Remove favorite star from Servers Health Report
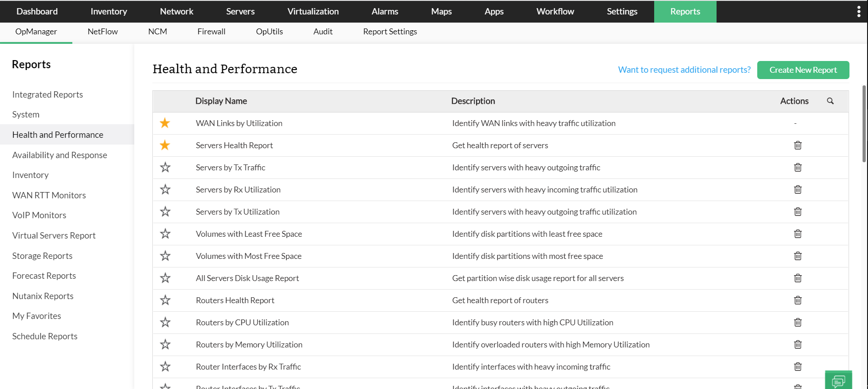868x389 pixels. tap(165, 145)
